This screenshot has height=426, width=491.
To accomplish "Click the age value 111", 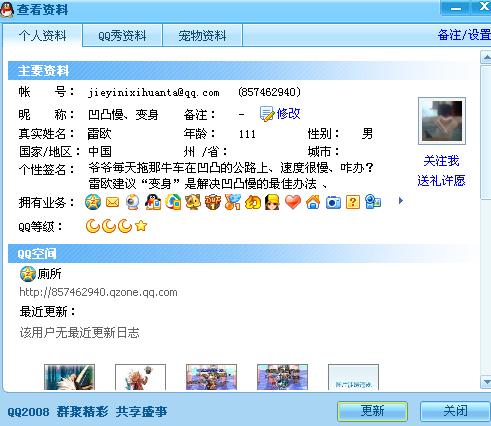I will click(247, 134).
